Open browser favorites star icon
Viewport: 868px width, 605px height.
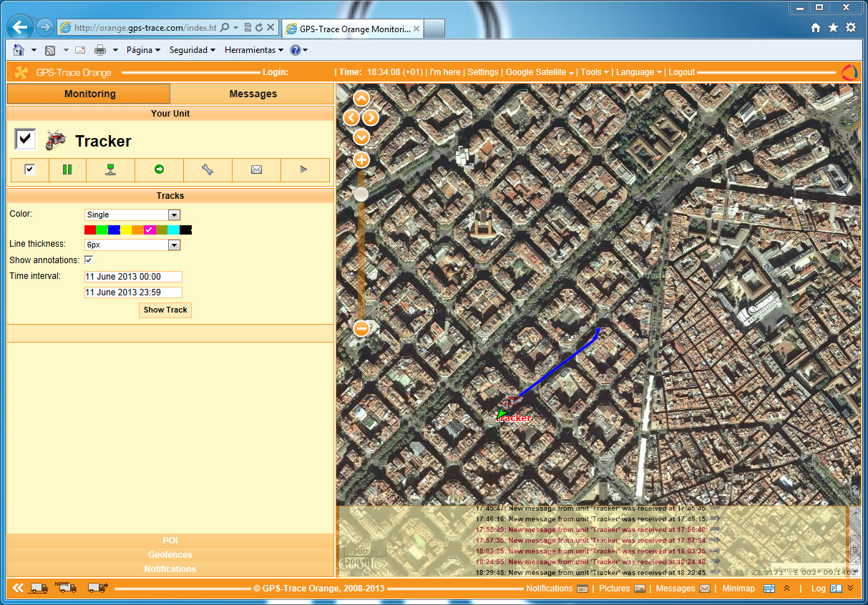pyautogui.click(x=833, y=27)
